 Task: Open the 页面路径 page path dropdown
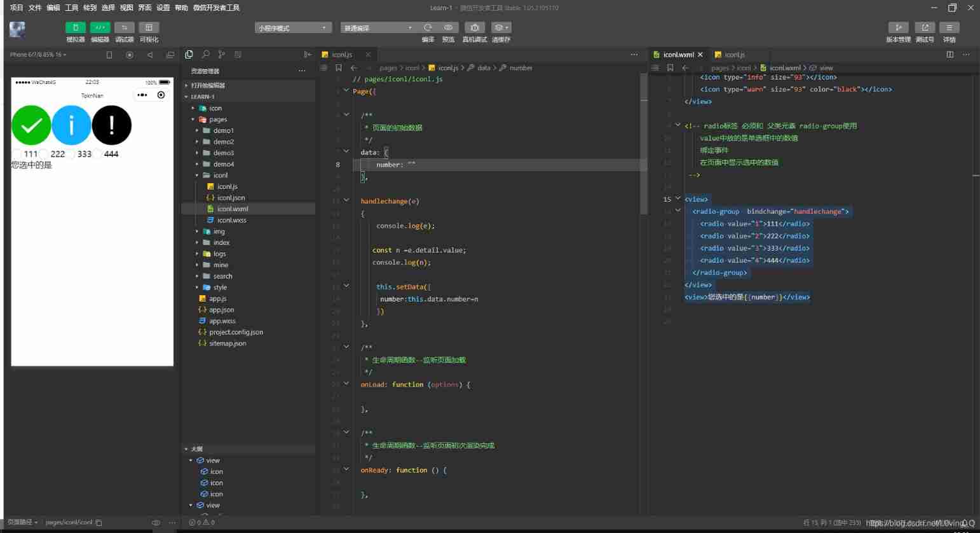pos(23,523)
